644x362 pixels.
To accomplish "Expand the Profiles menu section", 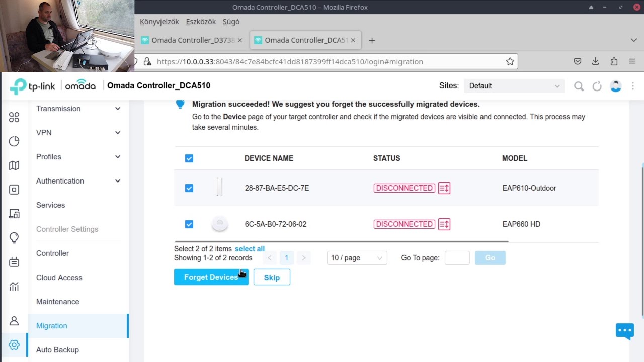I will coord(78,157).
